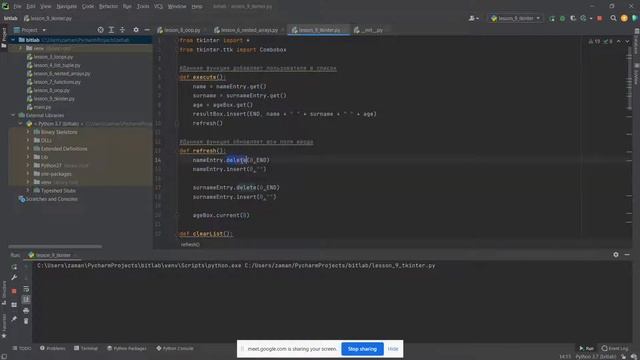Collapse the bitlab project root node
The image size is (640, 360).
(x=13, y=40)
